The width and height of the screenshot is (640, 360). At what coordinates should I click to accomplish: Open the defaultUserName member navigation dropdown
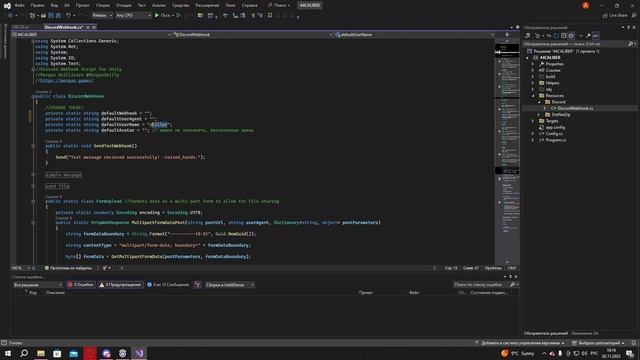(x=414, y=35)
